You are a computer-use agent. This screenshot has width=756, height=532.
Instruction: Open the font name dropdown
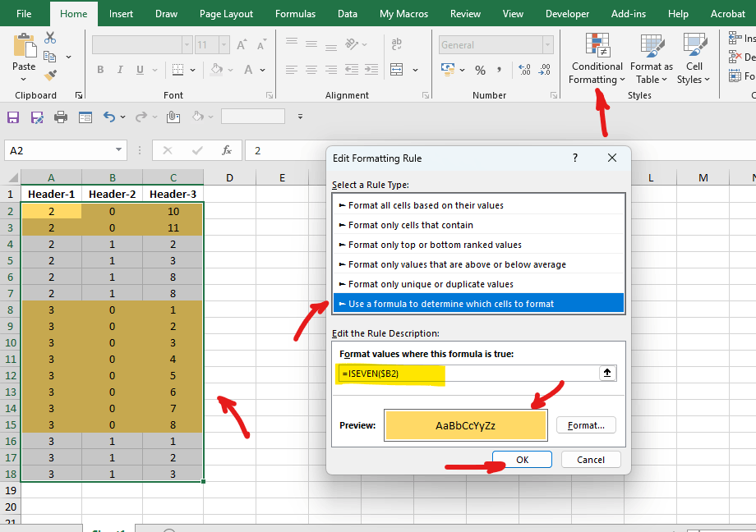[187, 45]
